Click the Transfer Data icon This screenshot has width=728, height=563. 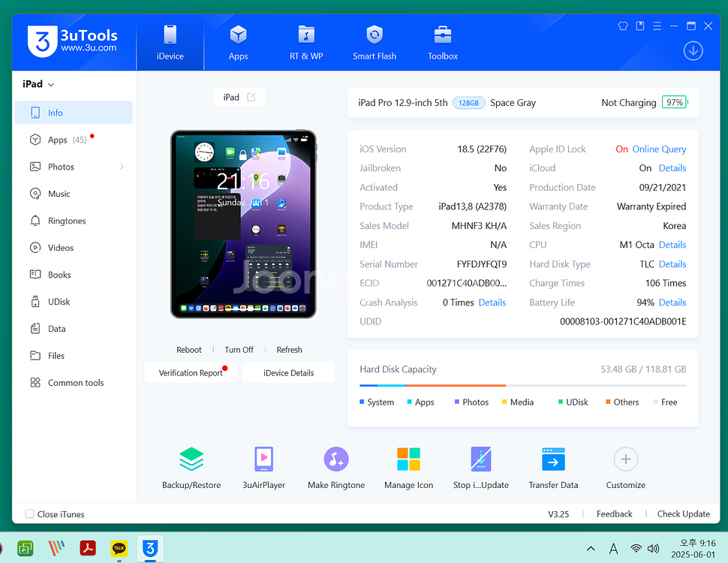click(x=553, y=459)
